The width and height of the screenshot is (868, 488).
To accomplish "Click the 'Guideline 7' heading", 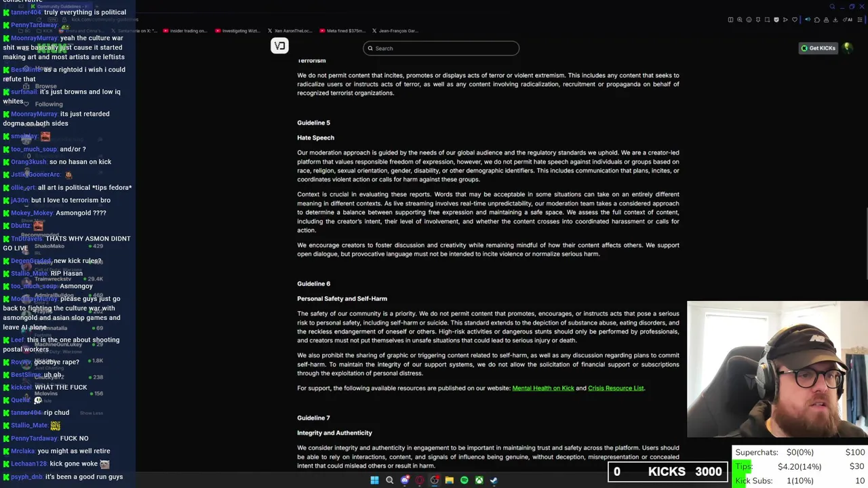I will [x=313, y=418].
